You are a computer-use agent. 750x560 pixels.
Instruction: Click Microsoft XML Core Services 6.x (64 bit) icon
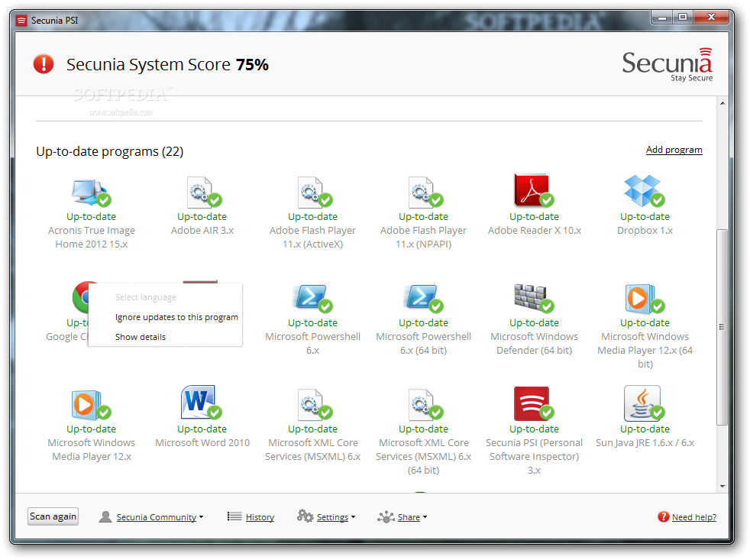coord(425,404)
